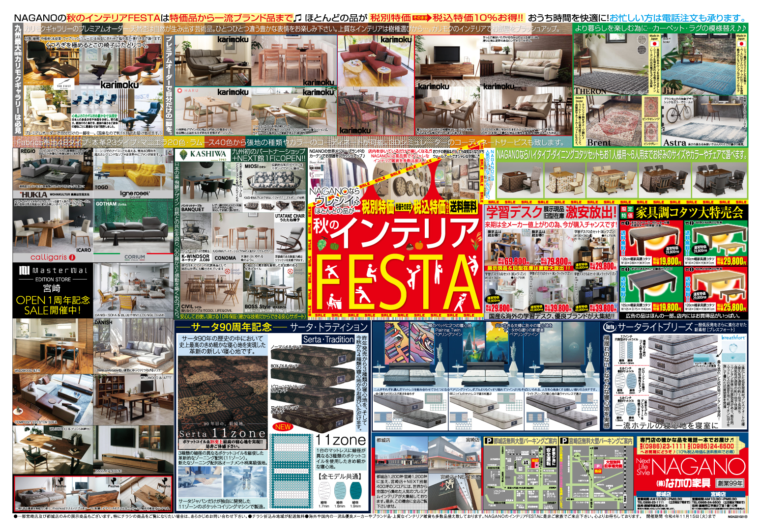Click the 送料無料 badge by the headline
The image size is (761, 532).
tap(463, 207)
